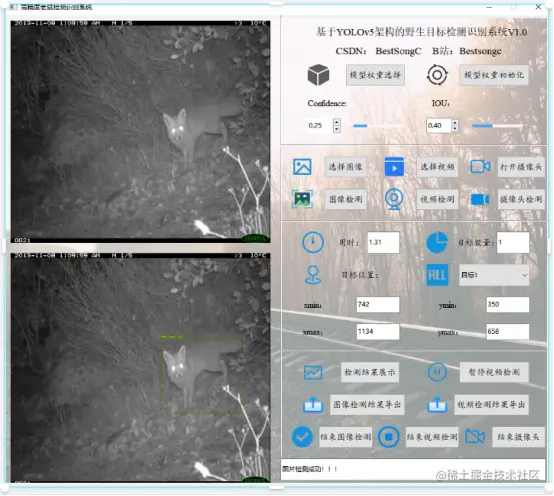This screenshot has width=554, height=496.
Task: Click the 选择图像 button
Action: tap(345, 167)
